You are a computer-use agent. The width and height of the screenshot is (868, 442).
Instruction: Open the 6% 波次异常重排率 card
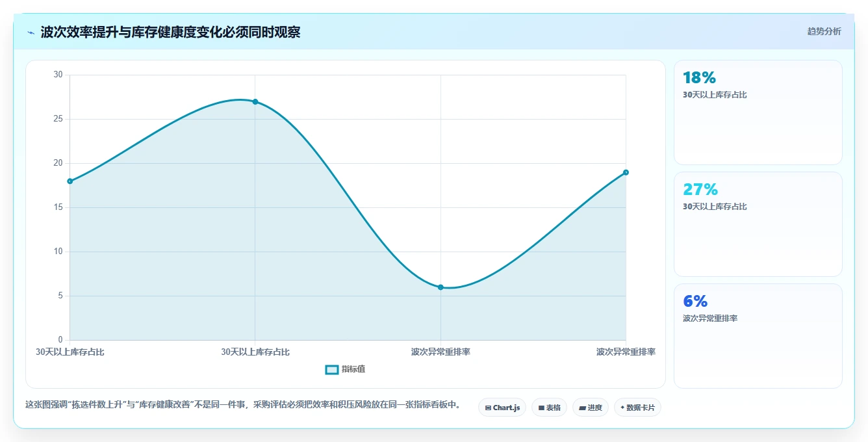[x=758, y=336]
